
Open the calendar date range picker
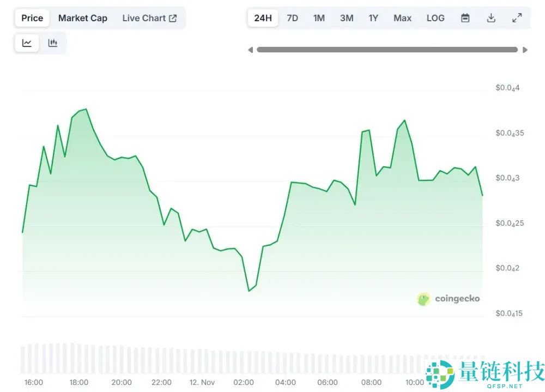(x=465, y=18)
